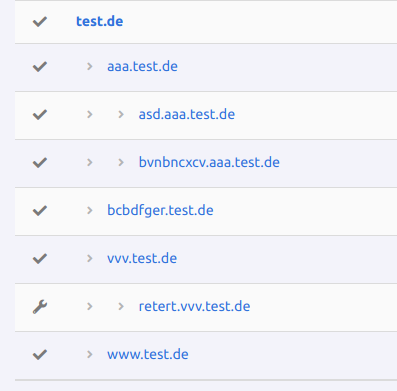
Task: Click the checkmark status icon beside test.de
Action: (40, 22)
